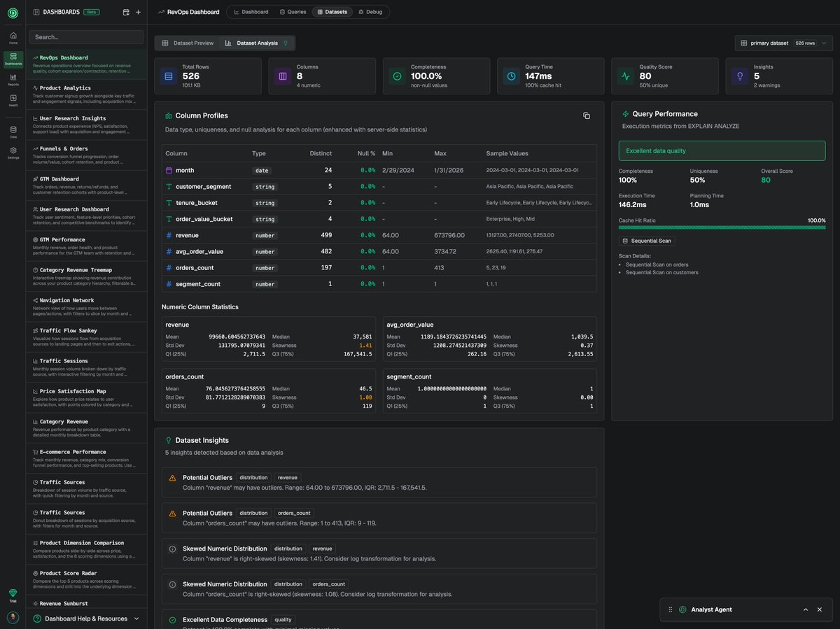This screenshot has height=629, width=840.
Task: Click the Total Rows card icon
Action: coord(168,76)
